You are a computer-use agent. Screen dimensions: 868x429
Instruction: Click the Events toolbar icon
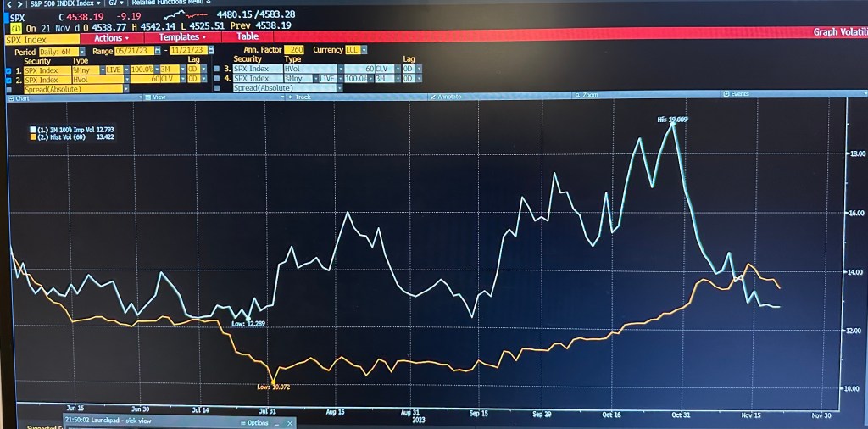[726, 94]
